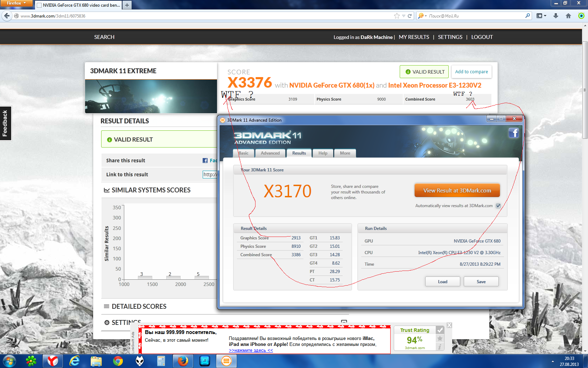The width and height of the screenshot is (588, 368).
Task: Open the Help tab in 3DMark
Action: (x=323, y=153)
